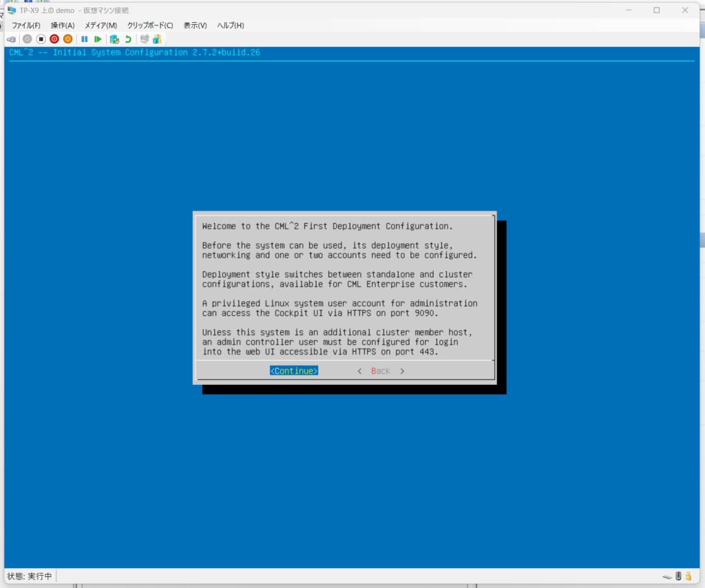This screenshot has height=588, width=705.
Task: Click the VM connection window title icon
Action: coord(12,10)
